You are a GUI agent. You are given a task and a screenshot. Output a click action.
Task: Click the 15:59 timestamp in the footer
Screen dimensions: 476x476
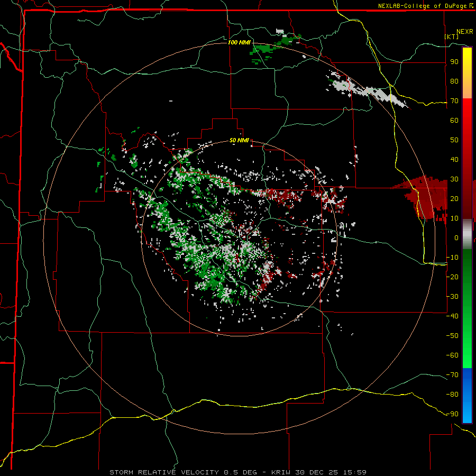pyautogui.click(x=355, y=472)
